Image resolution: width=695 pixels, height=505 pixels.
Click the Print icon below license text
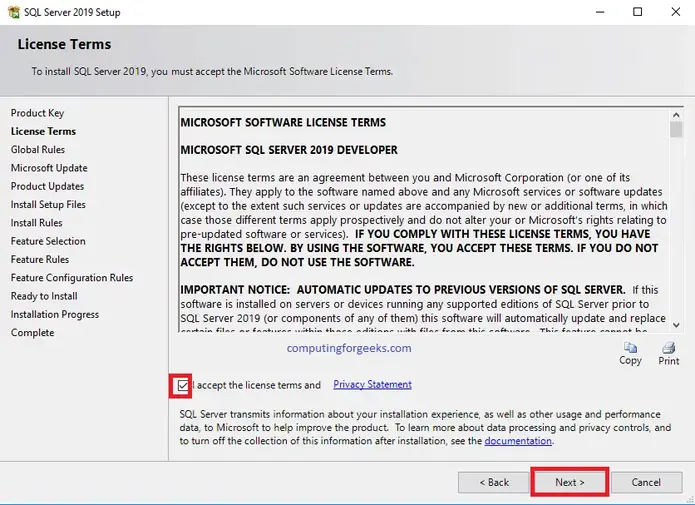pos(669,348)
